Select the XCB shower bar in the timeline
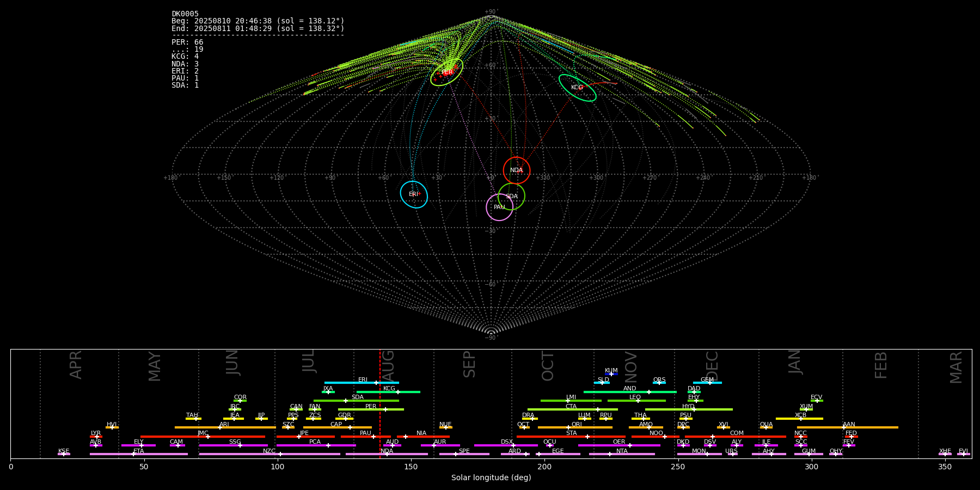980x490 pixels. click(799, 419)
